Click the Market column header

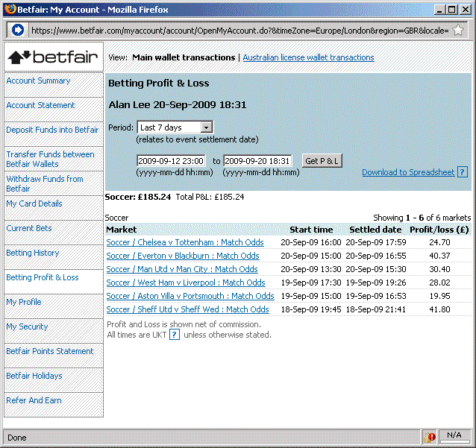tap(122, 230)
